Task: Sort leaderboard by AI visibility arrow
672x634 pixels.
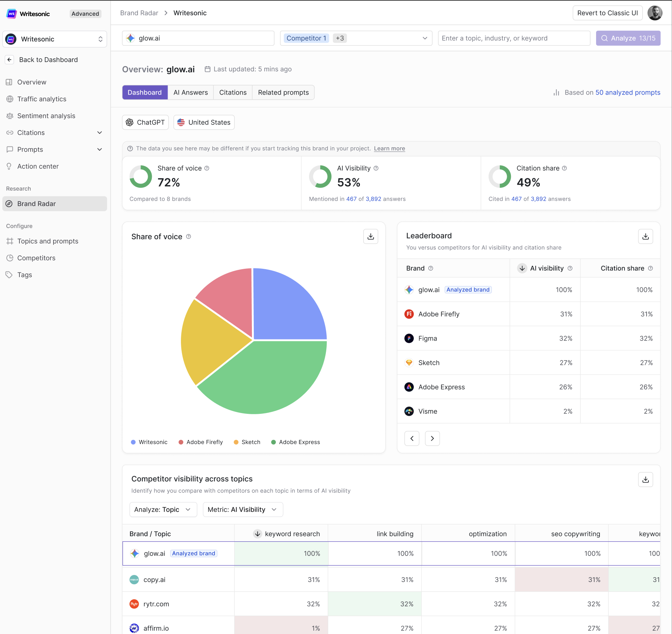Action: click(522, 268)
